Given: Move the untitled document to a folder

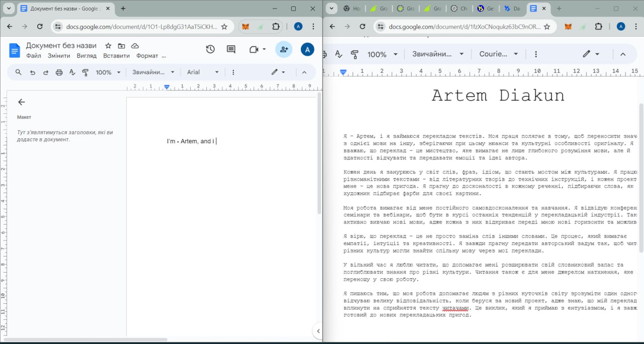Looking at the screenshot, I should 121,46.
